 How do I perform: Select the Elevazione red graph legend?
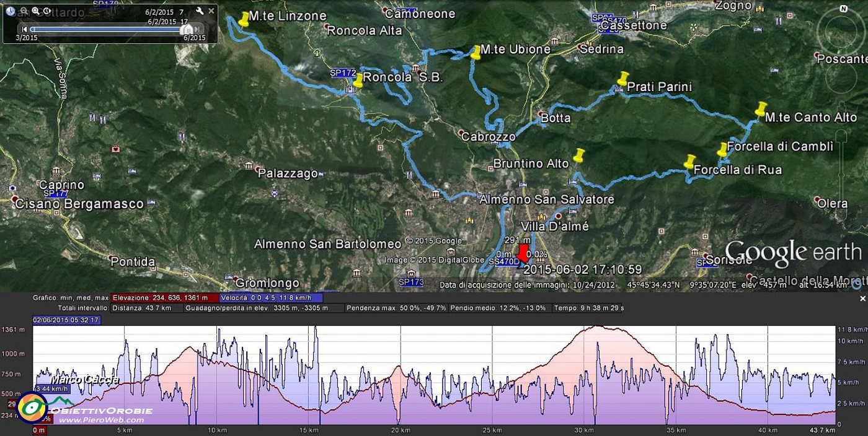point(164,298)
